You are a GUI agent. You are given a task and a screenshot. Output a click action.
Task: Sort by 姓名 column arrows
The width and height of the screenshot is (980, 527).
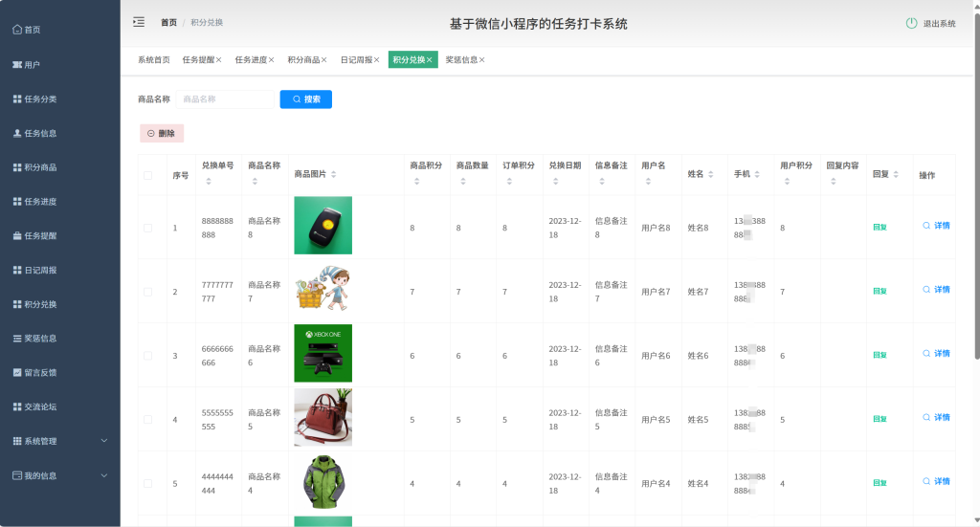coord(711,174)
